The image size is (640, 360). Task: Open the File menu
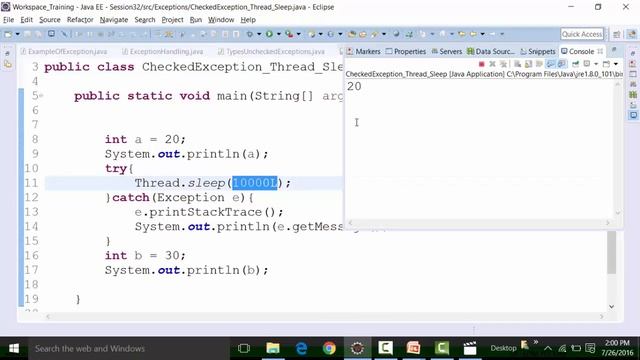[x=8, y=20]
